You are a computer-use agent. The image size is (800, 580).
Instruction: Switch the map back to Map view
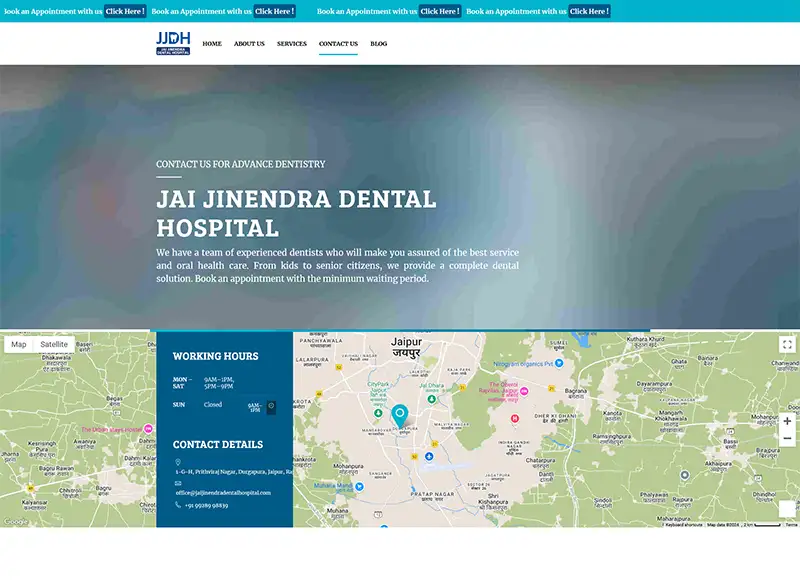(18, 342)
